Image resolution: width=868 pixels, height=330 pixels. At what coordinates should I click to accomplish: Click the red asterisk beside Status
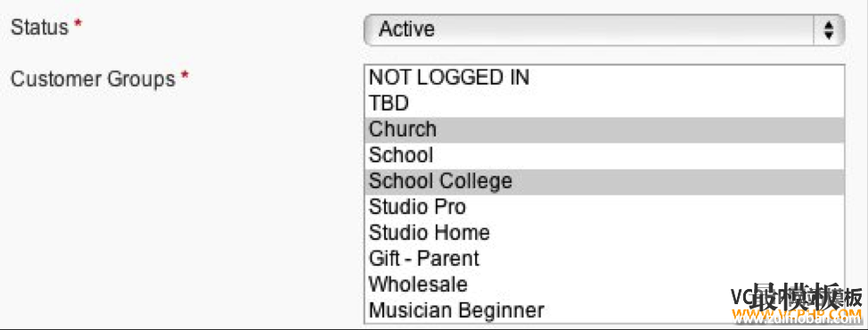coord(78,25)
